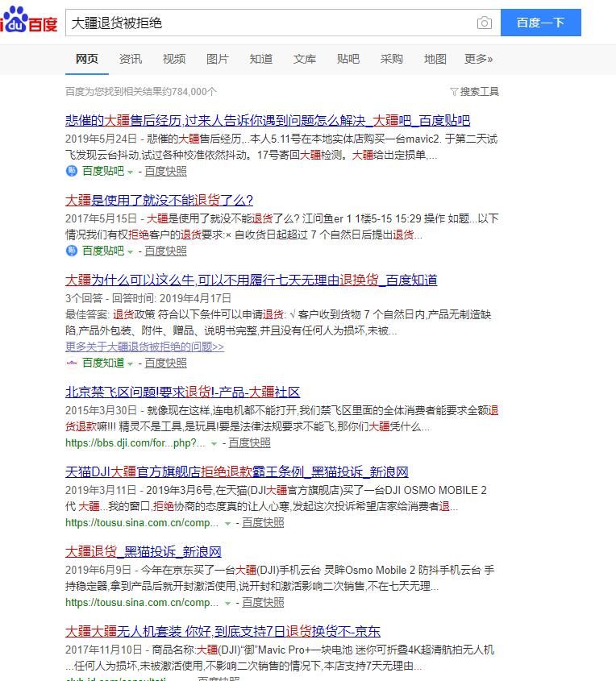Image resolution: width=616 pixels, height=681 pixels.
Task: Open 百度快照 for second result
Action: point(165,251)
